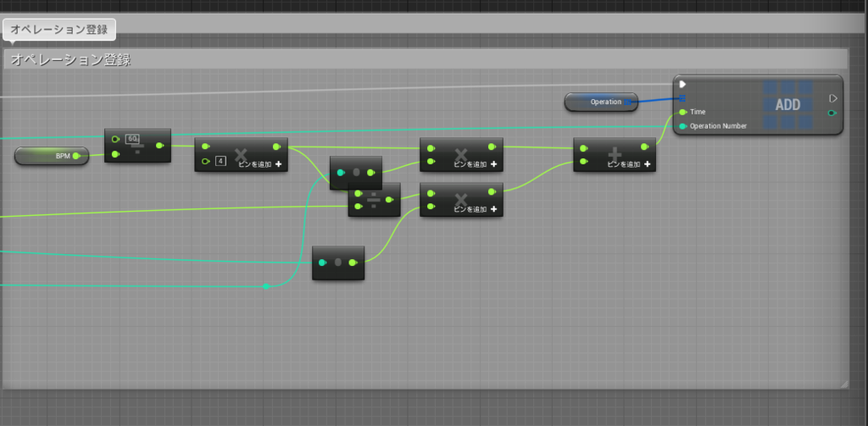Edit the 4 value field in multiply node
This screenshot has height=426, width=868.
coord(220,161)
